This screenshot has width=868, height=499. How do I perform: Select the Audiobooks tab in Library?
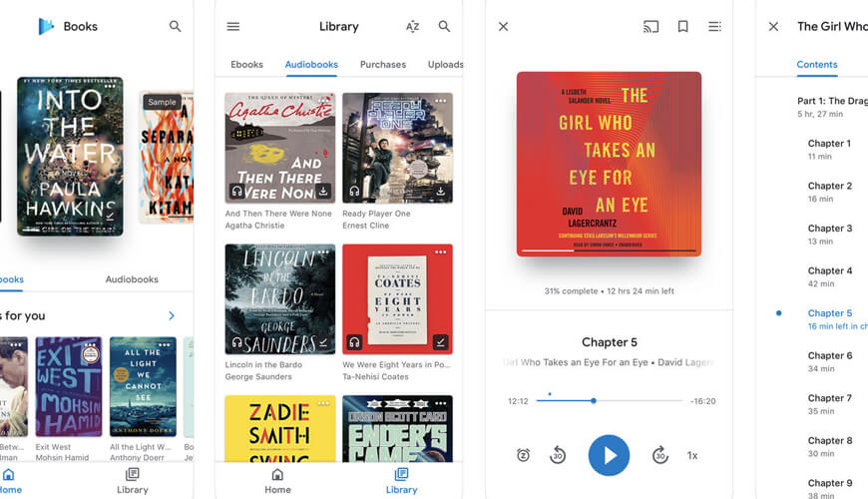311,64
